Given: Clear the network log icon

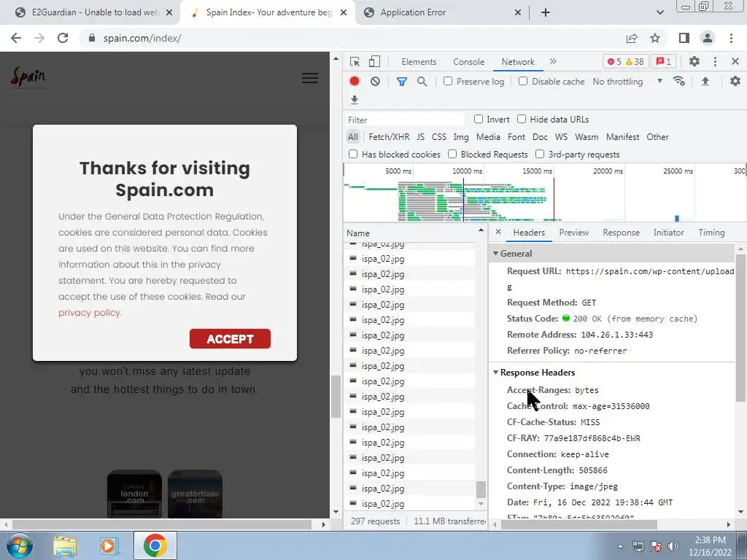Looking at the screenshot, I should pos(376,82).
